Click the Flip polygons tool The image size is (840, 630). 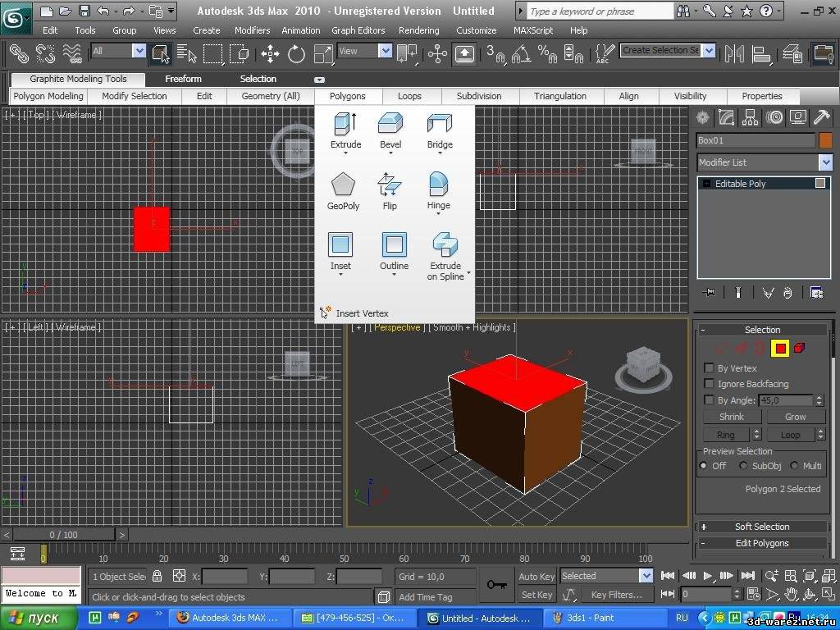click(390, 190)
